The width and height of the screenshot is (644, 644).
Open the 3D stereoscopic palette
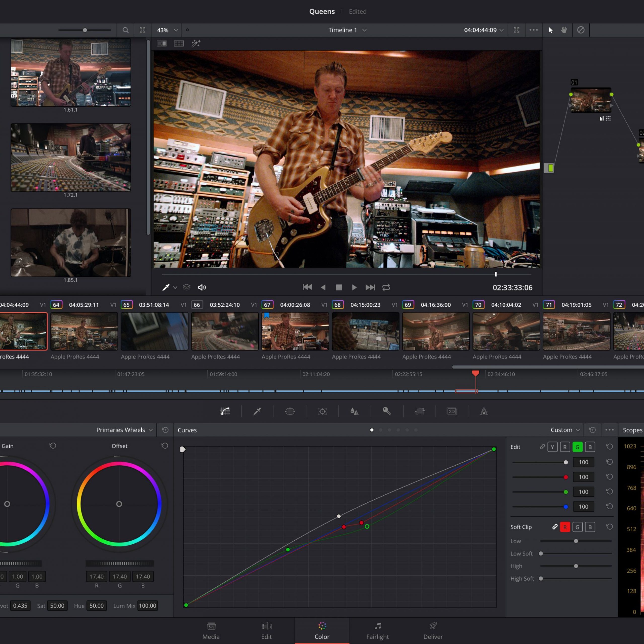pyautogui.click(x=452, y=411)
